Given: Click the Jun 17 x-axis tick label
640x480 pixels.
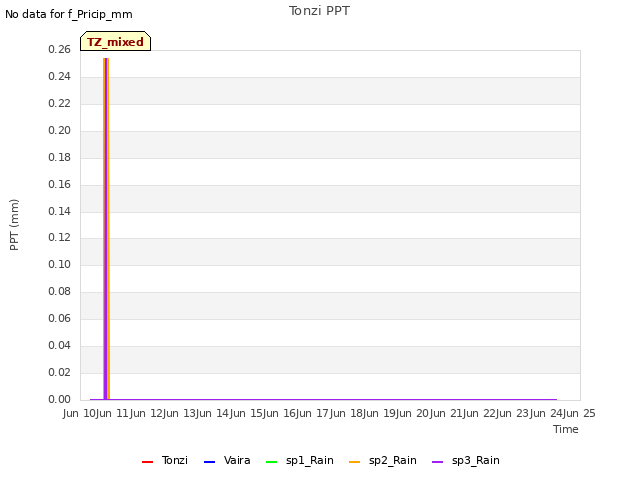Looking at the screenshot, I should (x=314, y=413).
